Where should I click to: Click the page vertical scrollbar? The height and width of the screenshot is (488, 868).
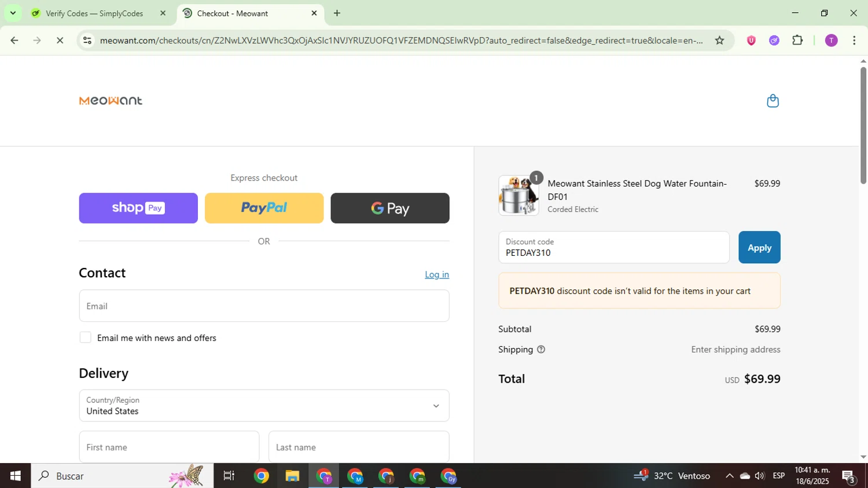pyautogui.click(x=863, y=126)
